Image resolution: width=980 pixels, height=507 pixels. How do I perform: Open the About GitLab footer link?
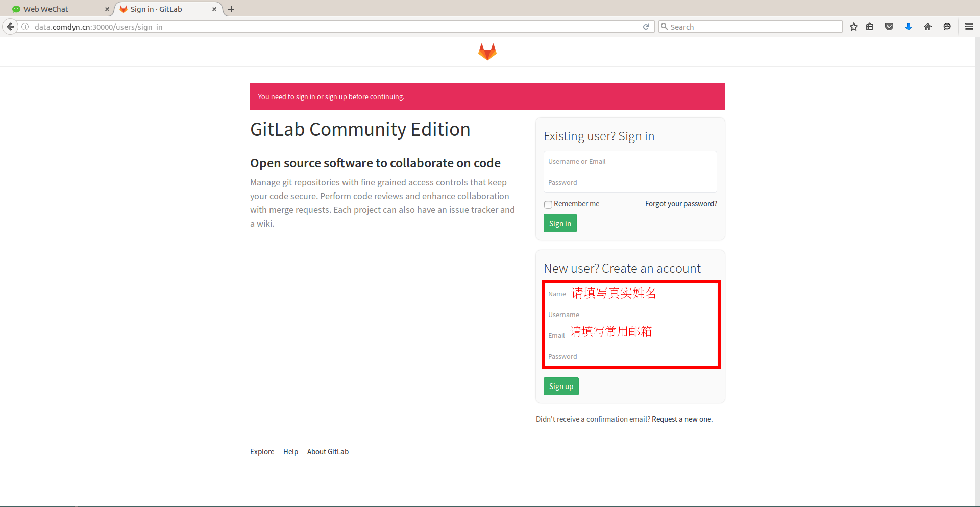tap(328, 452)
